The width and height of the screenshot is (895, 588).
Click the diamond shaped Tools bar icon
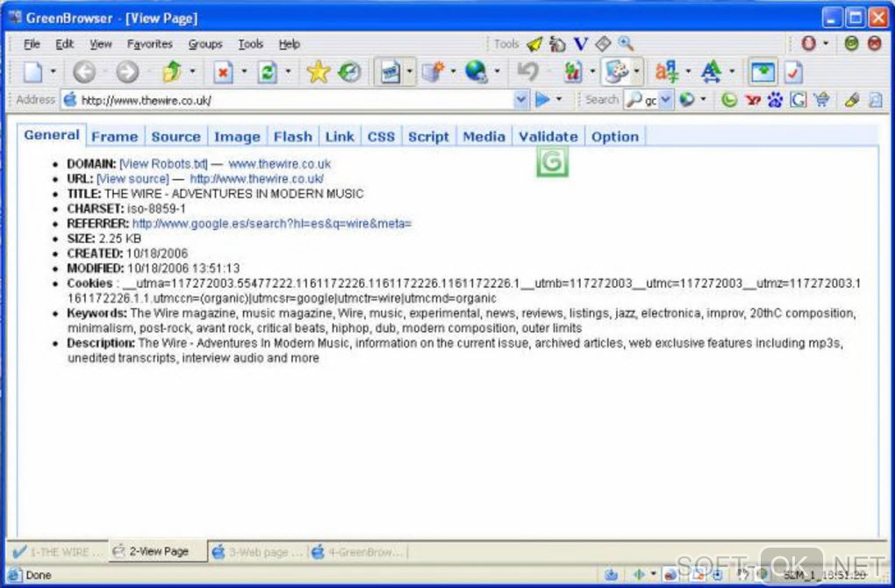pyautogui.click(x=603, y=44)
